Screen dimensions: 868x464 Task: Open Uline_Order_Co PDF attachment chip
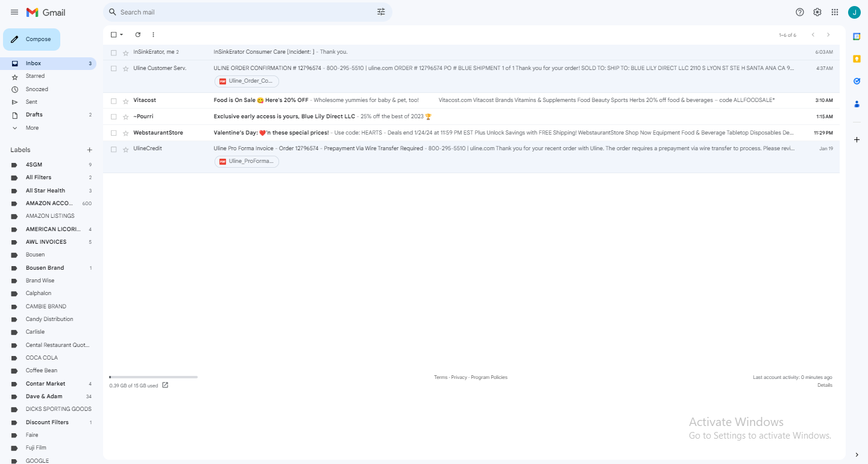coord(247,81)
